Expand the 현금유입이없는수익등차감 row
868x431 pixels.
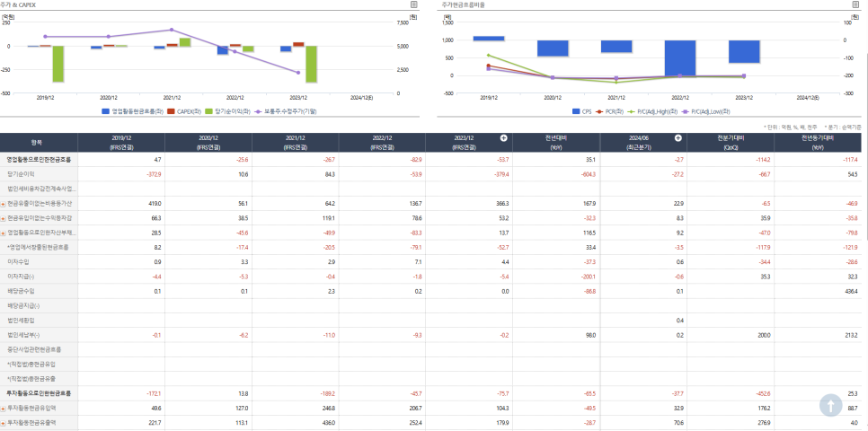tap(3, 218)
